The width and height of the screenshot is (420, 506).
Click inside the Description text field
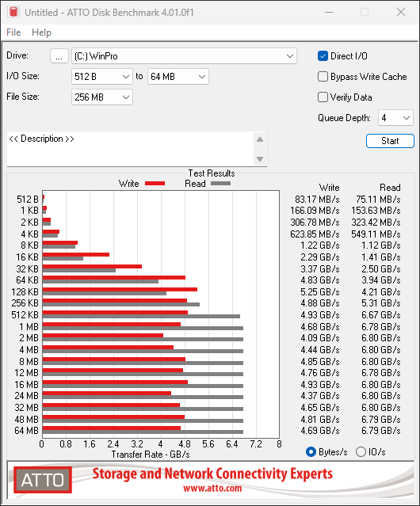131,149
